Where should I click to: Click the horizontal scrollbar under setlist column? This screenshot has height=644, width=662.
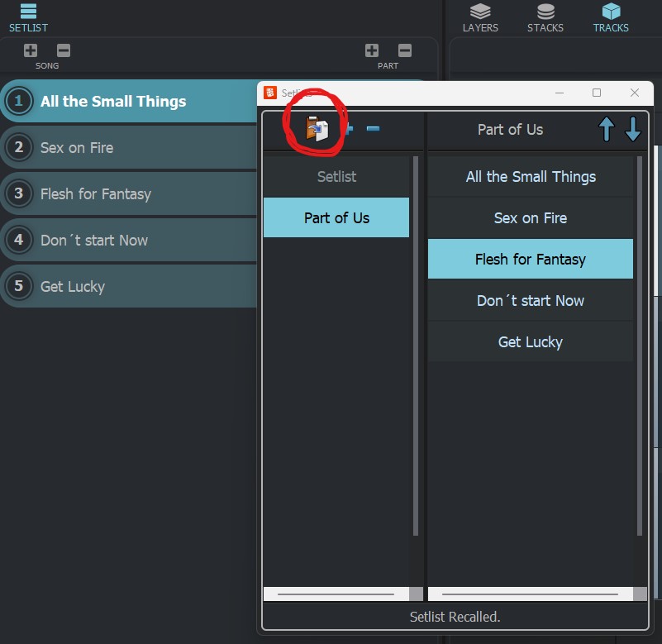[336, 594]
